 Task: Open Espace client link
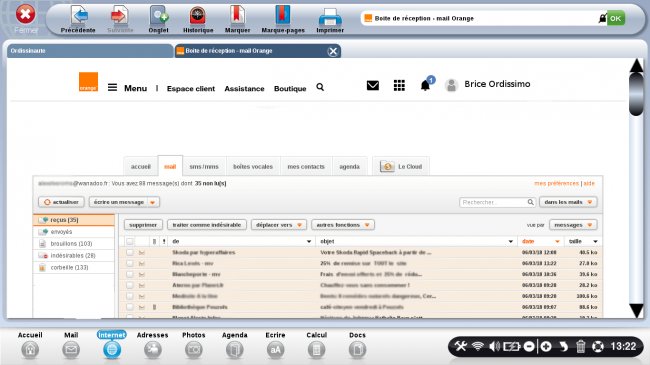tap(191, 89)
